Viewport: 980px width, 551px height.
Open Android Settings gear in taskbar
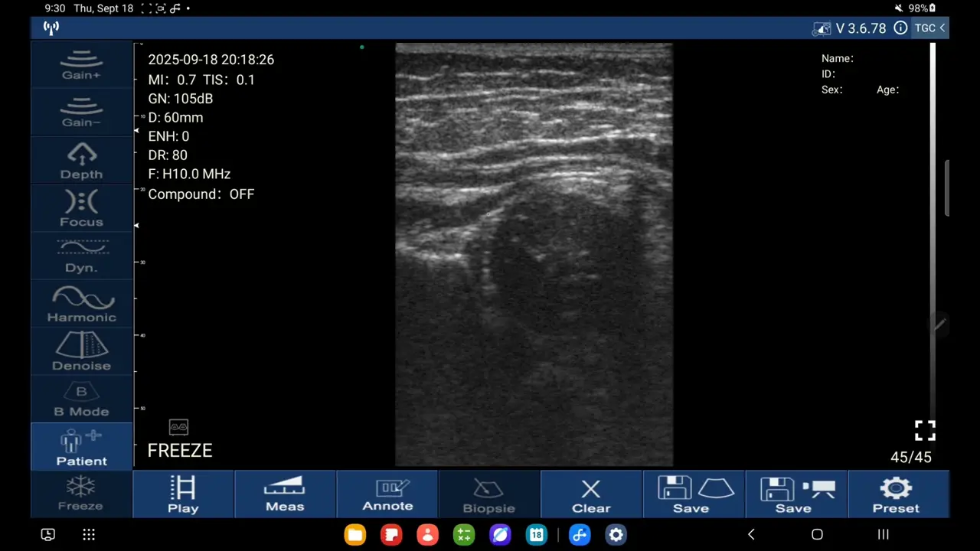[x=616, y=535]
